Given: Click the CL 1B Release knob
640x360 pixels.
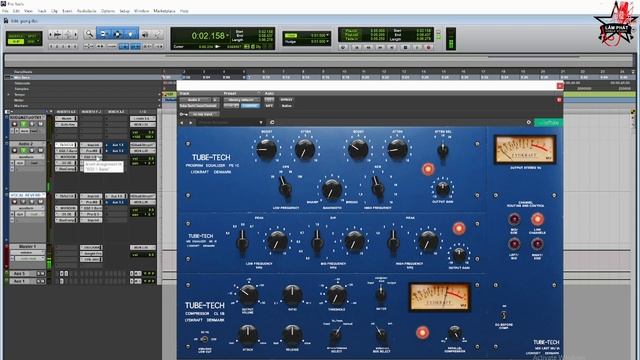Looking at the screenshot, I should click(x=292, y=335).
